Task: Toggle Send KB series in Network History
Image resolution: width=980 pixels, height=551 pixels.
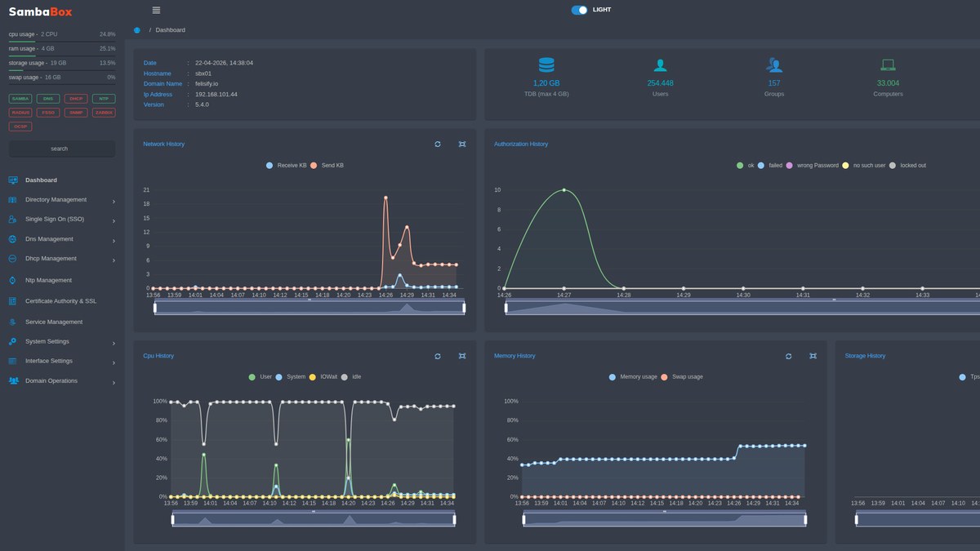Action: (327, 165)
